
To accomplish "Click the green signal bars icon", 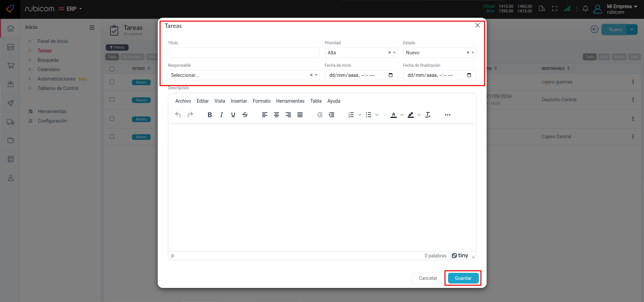I will point(567,9).
